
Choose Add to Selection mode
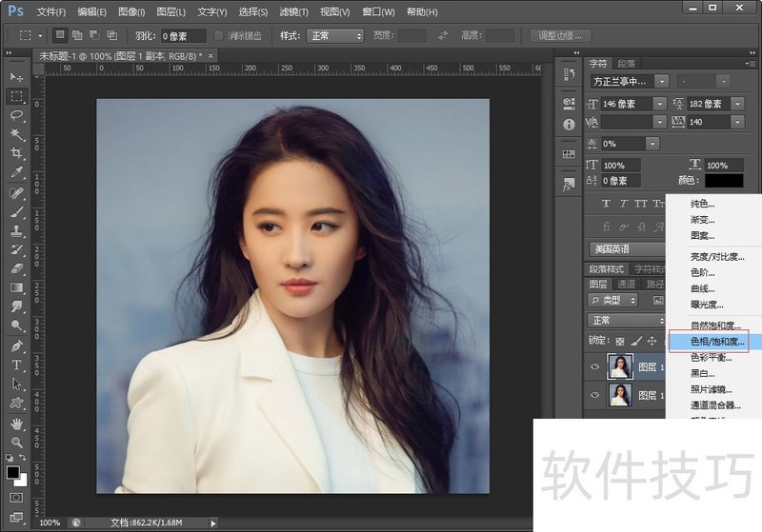(x=77, y=35)
